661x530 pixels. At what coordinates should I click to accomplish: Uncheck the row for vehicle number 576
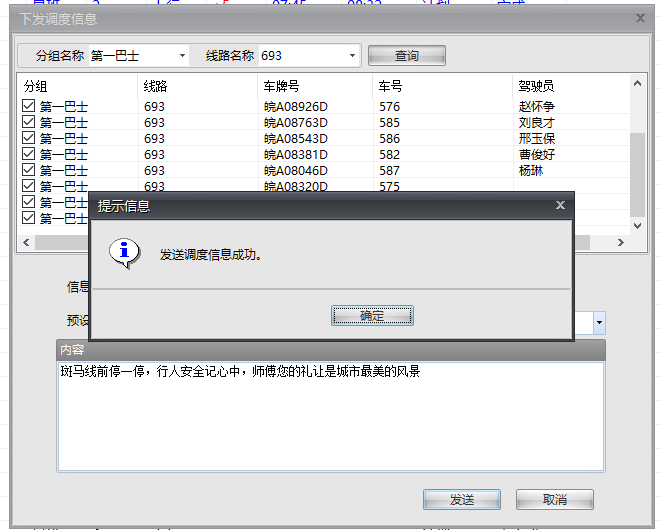click(28, 107)
